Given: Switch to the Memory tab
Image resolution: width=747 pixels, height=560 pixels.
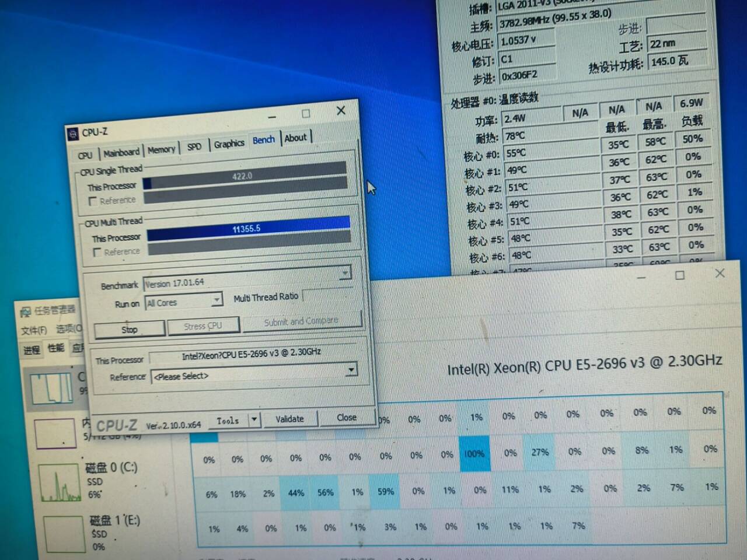Looking at the screenshot, I should click(x=161, y=149).
